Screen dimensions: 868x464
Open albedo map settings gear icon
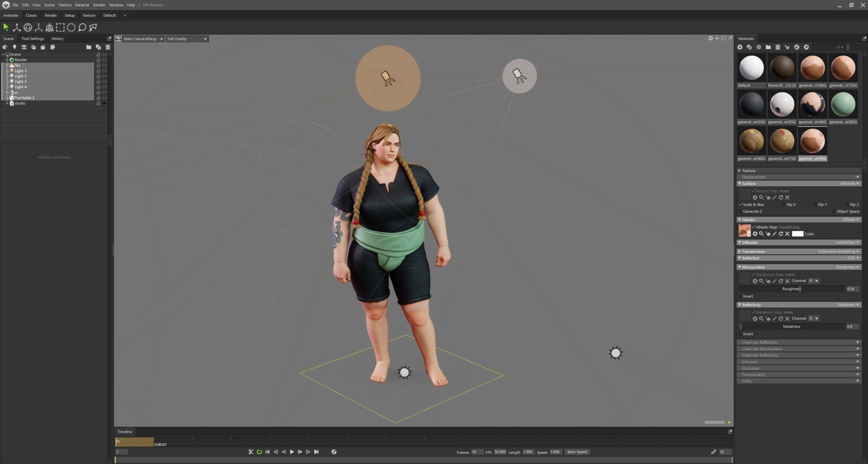[755, 234]
